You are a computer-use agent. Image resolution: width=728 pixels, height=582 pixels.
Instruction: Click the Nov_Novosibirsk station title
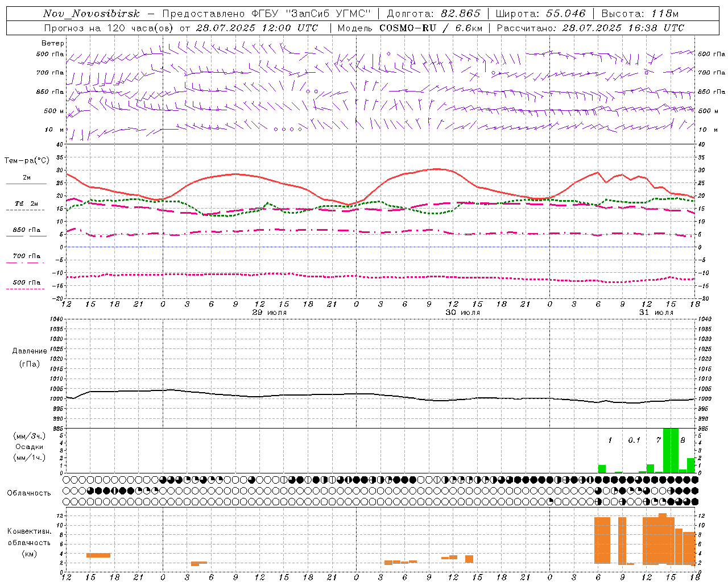pos(92,14)
